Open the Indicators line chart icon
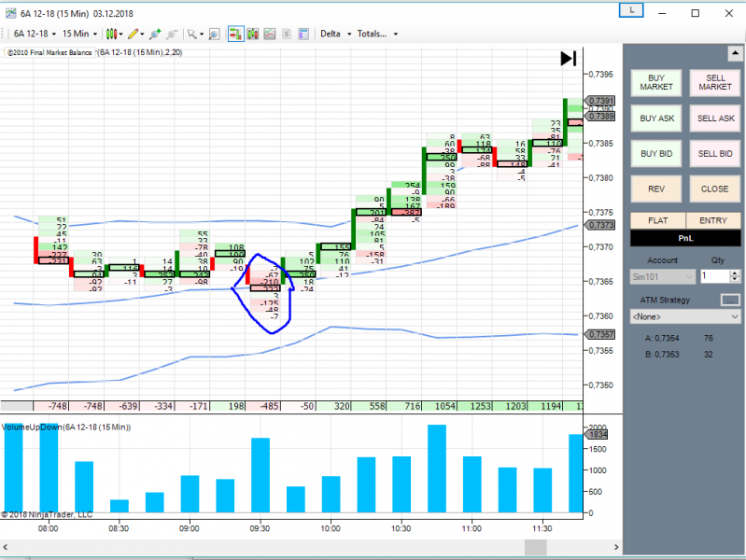The image size is (746, 560). point(270,34)
